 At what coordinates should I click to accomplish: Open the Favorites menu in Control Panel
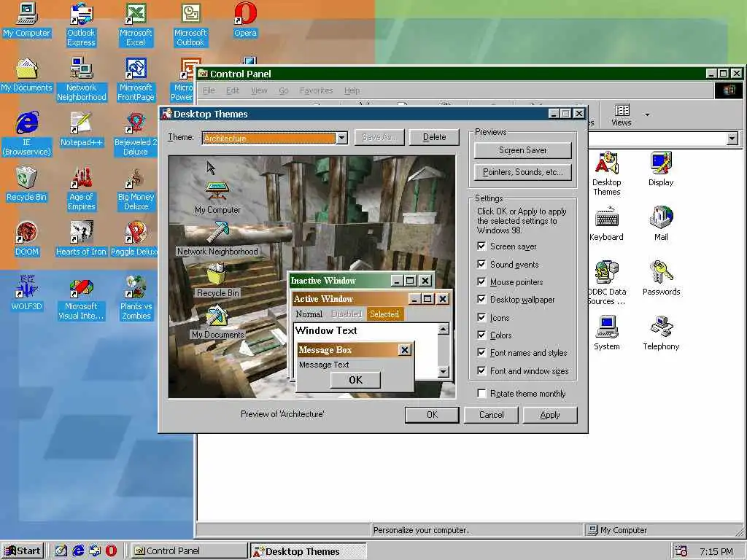tap(317, 90)
